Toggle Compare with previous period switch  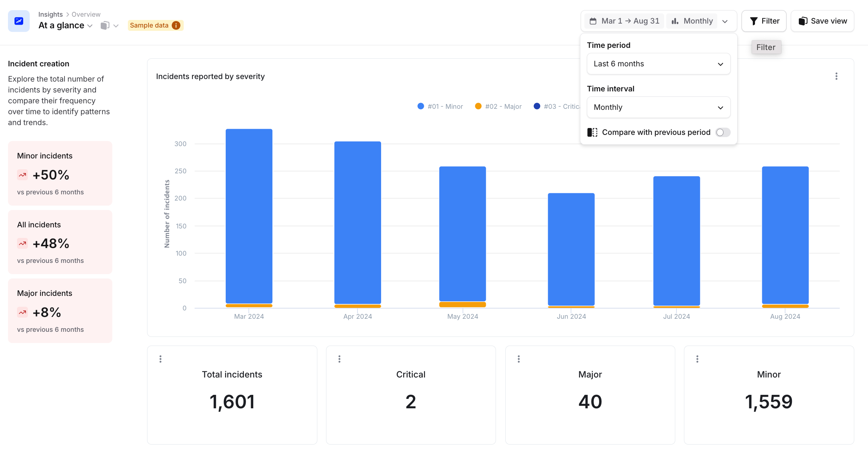coord(722,132)
